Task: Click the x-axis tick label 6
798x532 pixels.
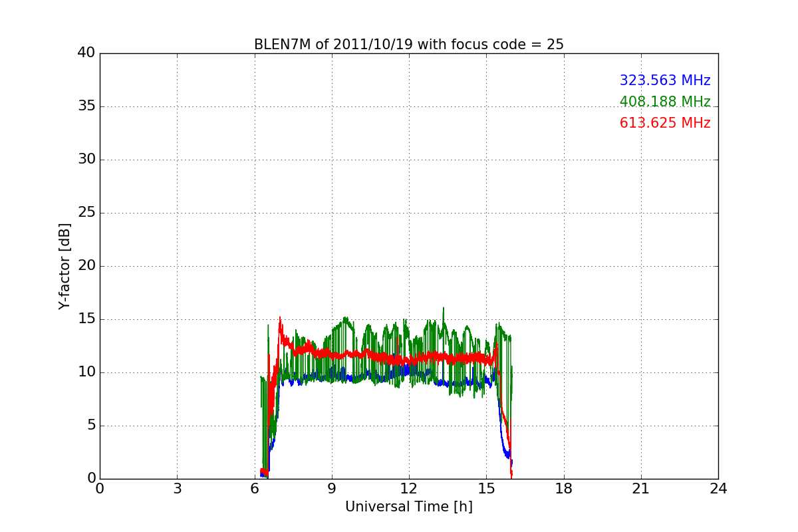Action: point(255,489)
